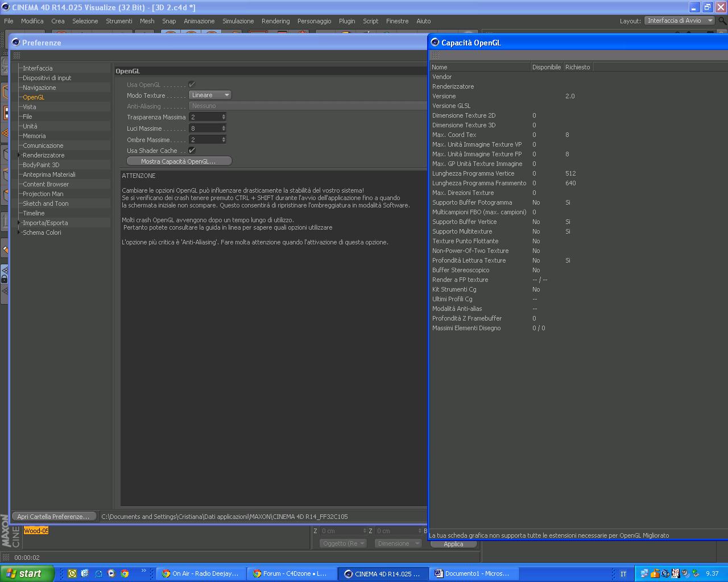Switch to Forum - C4Dzone taskbar window

click(292, 573)
